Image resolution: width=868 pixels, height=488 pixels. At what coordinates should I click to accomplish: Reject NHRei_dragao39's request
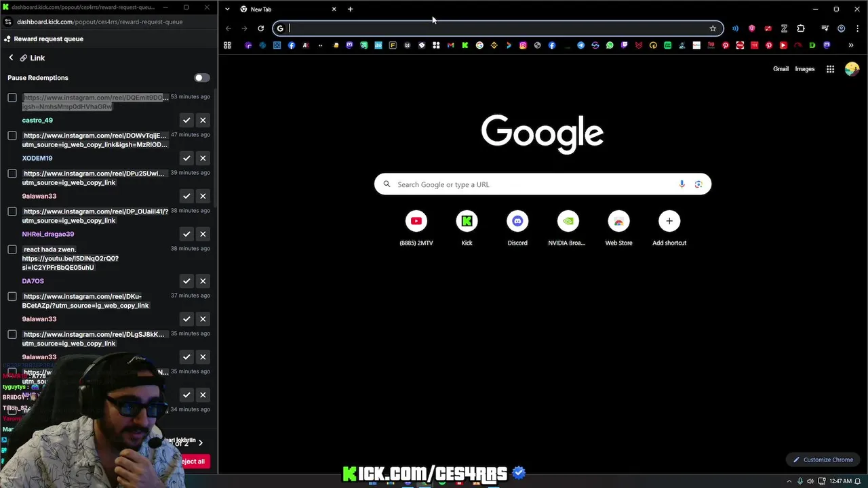(203, 234)
